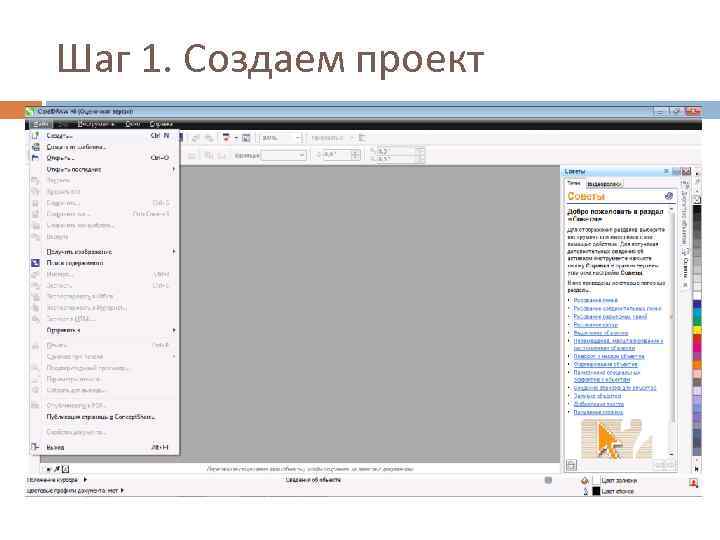The image size is (720, 540).
Task: Expand the Получить изображение submenu
Action: [105, 252]
